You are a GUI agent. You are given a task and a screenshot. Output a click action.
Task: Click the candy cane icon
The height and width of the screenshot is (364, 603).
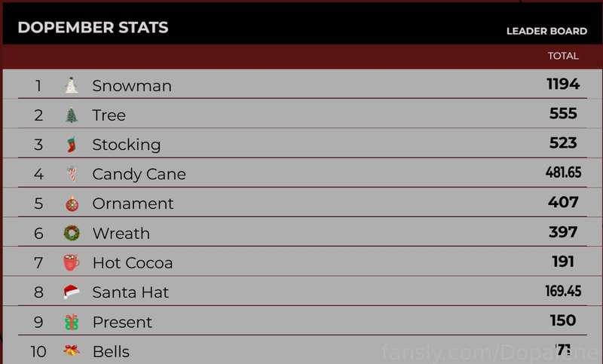[x=72, y=174]
